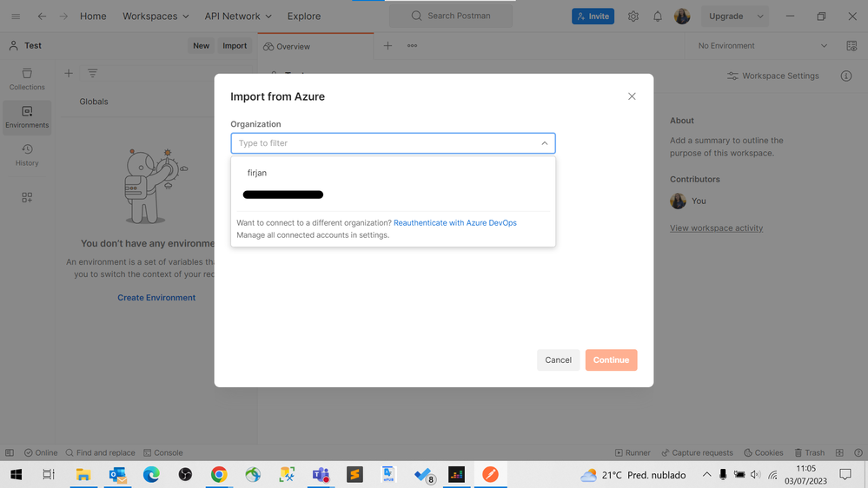Click the contributor You avatar
Image resolution: width=868 pixels, height=488 pixels.
tap(678, 201)
